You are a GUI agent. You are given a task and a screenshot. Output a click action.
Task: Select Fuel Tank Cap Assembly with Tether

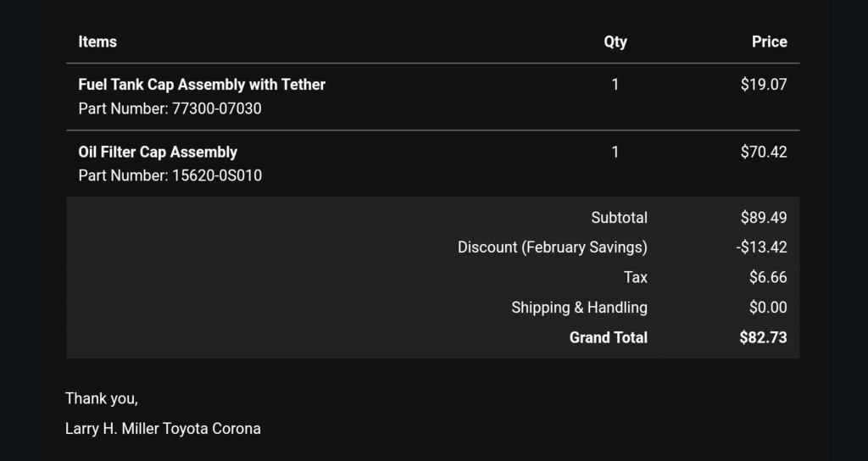[x=202, y=85]
